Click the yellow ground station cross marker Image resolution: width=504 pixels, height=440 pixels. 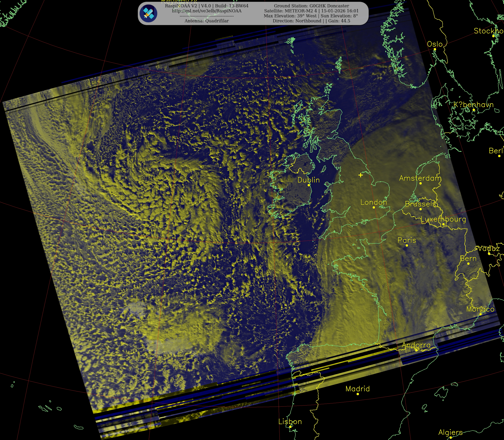point(360,175)
